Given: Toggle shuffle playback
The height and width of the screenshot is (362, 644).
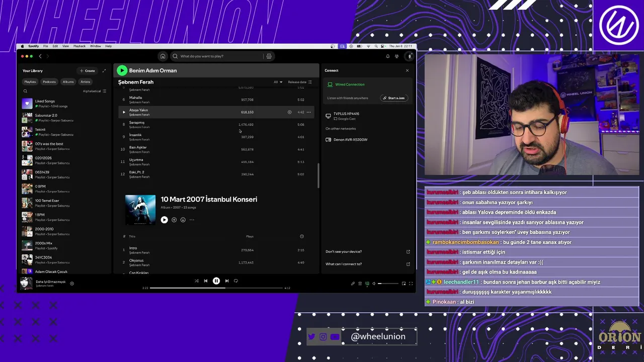Looking at the screenshot, I should click(x=196, y=281).
